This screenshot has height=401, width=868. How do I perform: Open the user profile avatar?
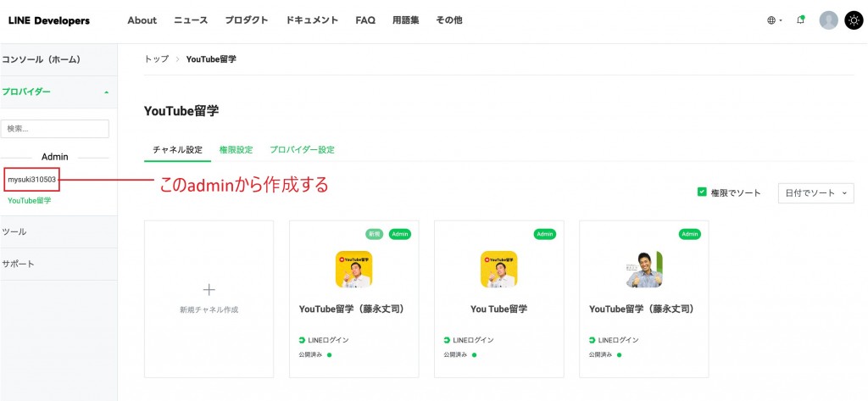pyautogui.click(x=829, y=20)
